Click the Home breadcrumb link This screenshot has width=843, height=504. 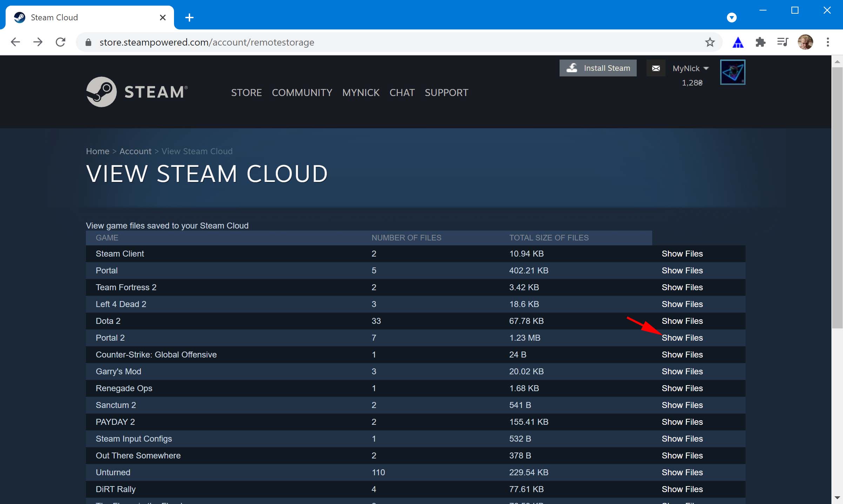click(x=97, y=151)
